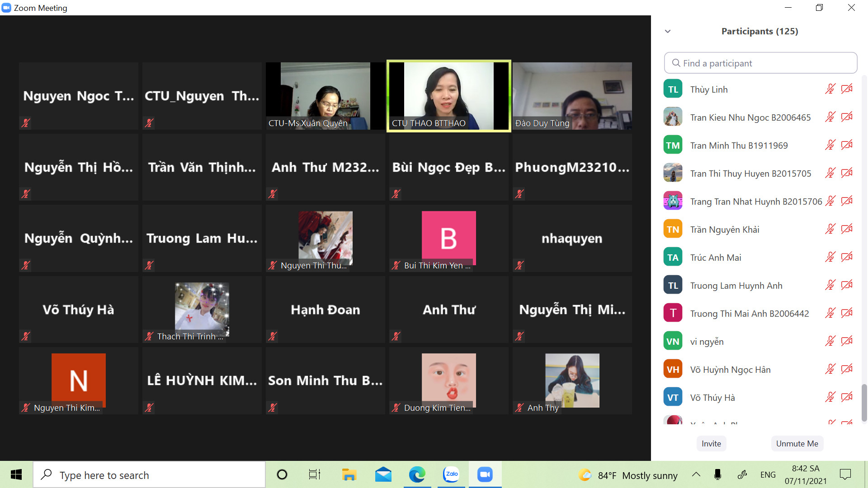Select Truong Lam Huynh Anh list entry

pos(736,286)
